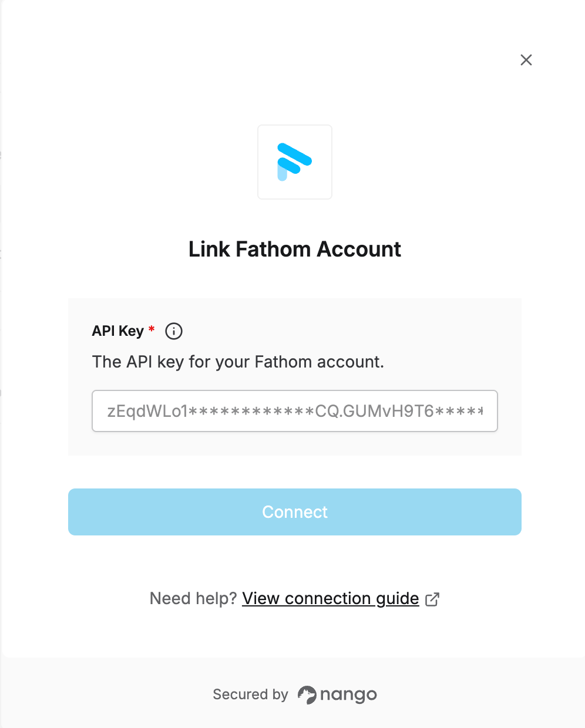Image resolution: width=585 pixels, height=728 pixels.
Task: Click the blue Fathom logo icon
Action: [294, 162]
